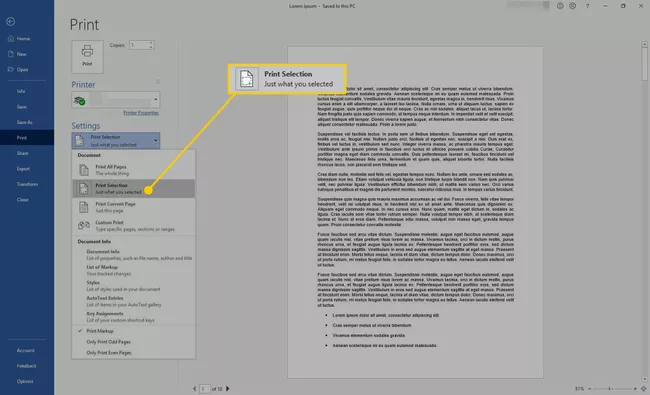Click the New document icon
The width and height of the screenshot is (650, 395).
(x=11, y=54)
